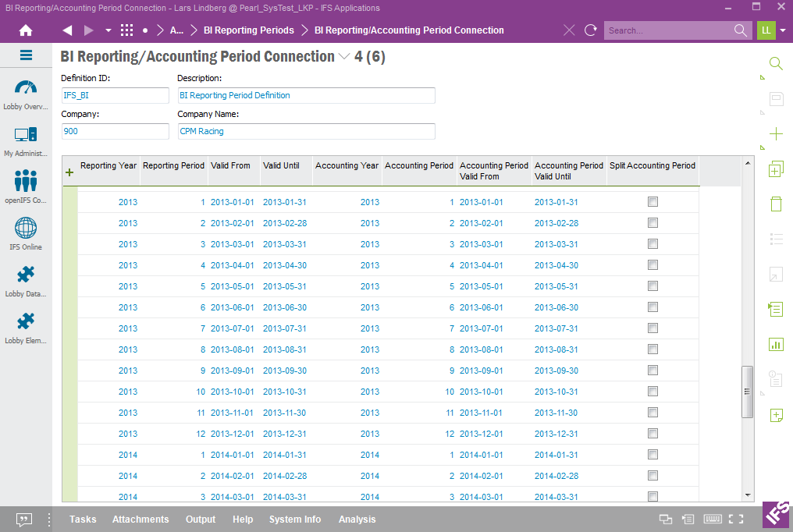Open the chat bubble icon in the bottom bar
Image resolution: width=793 pixels, height=532 pixels.
pyautogui.click(x=23, y=520)
